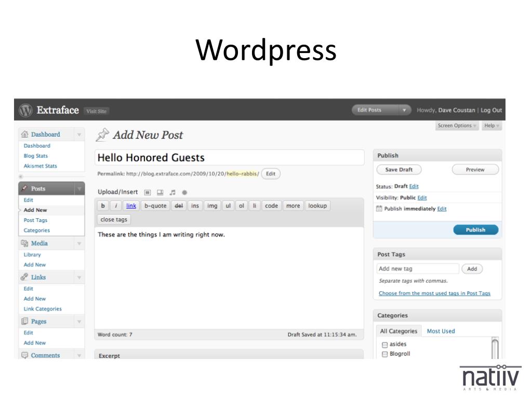Switch to the Most Used categories tab
This screenshot has height=399, width=532.
tap(441, 331)
